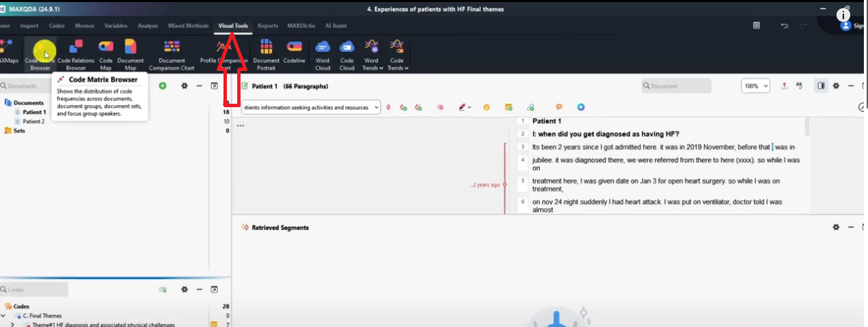Expand the Word Trends dropdown

(371, 68)
